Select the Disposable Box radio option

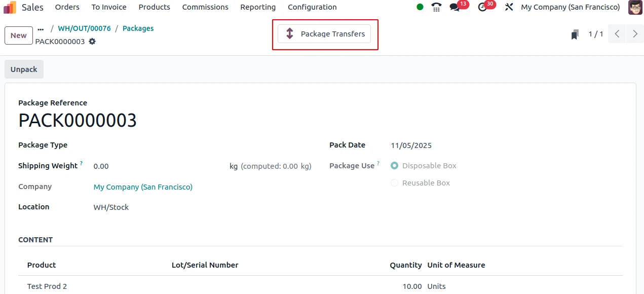pyautogui.click(x=394, y=166)
